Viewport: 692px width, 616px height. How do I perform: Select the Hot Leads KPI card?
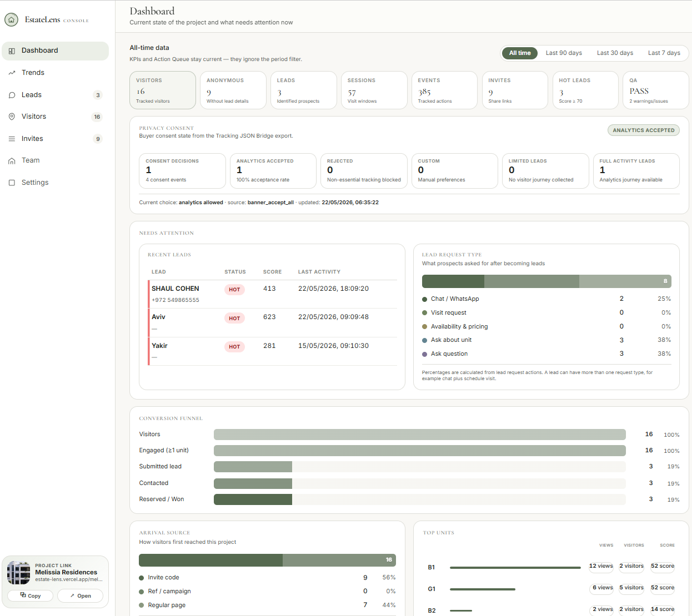point(585,90)
